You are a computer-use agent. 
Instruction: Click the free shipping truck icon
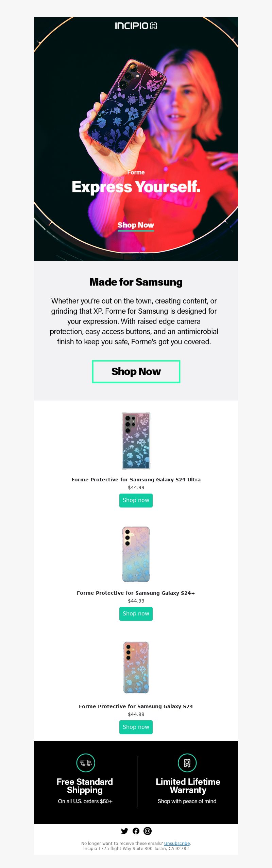point(86,763)
